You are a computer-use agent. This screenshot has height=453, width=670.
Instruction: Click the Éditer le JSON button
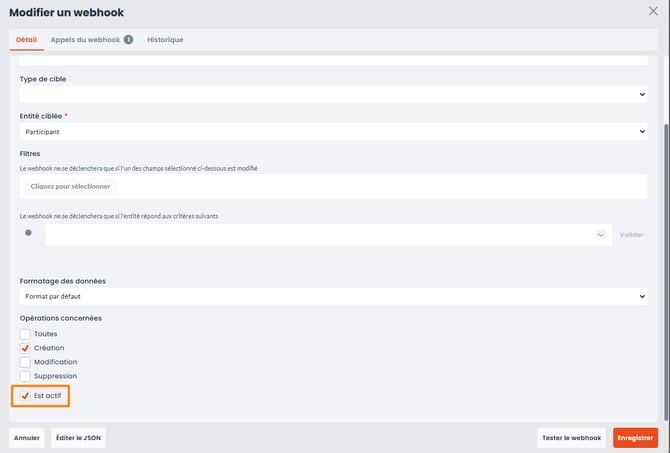click(78, 438)
